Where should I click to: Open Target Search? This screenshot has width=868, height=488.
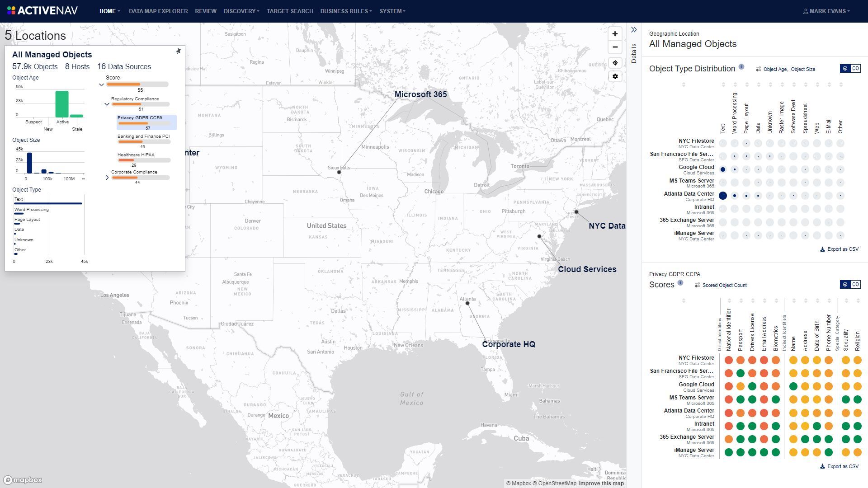(x=290, y=11)
